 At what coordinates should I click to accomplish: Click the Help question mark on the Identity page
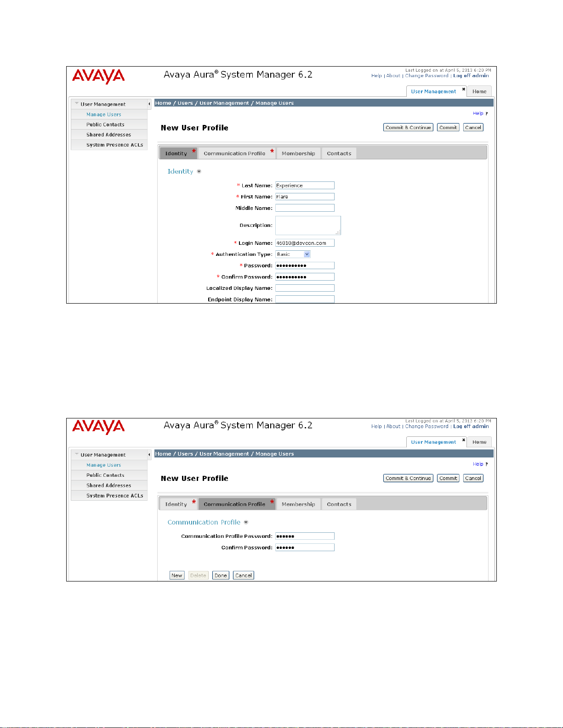tap(486, 113)
